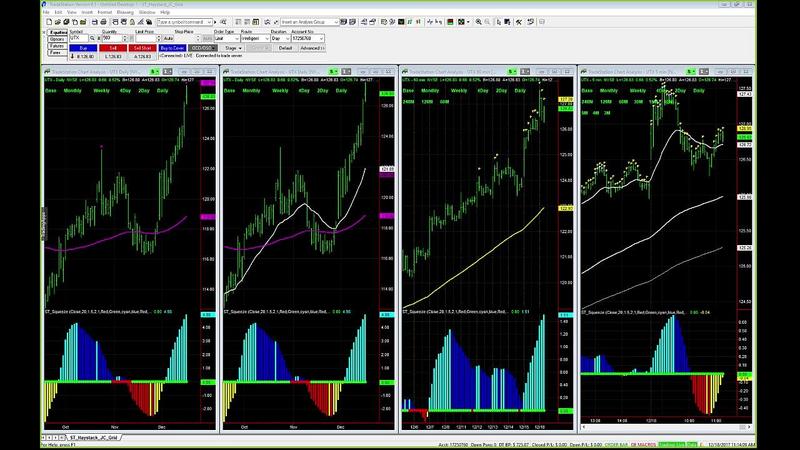The height and width of the screenshot is (450, 800).
Task: Click MACROS in the status bar
Action: [x=646, y=445]
